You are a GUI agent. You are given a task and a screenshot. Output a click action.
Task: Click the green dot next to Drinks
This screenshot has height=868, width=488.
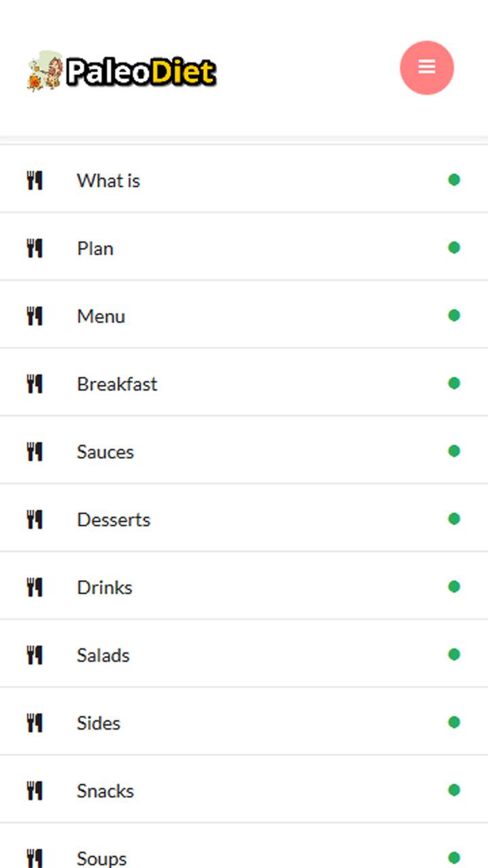(454, 587)
